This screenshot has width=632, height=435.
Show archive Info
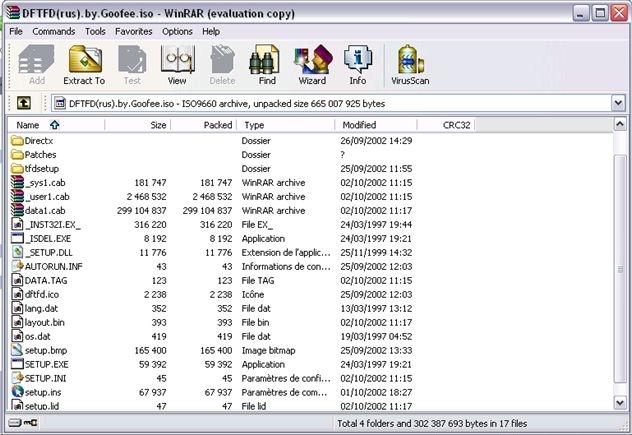point(358,65)
